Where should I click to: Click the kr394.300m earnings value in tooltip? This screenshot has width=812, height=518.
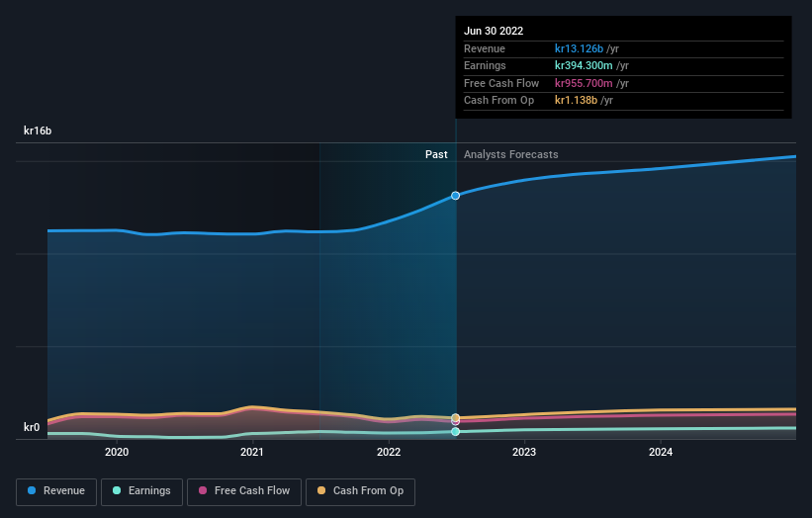coord(584,65)
